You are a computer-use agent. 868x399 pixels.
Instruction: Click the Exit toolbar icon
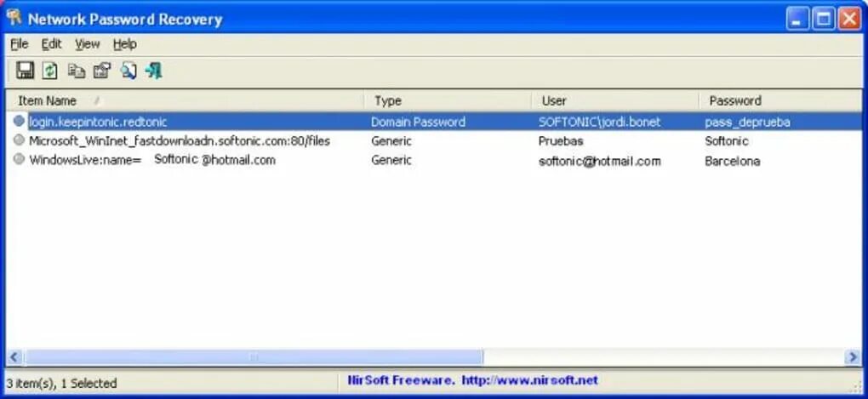[154, 71]
